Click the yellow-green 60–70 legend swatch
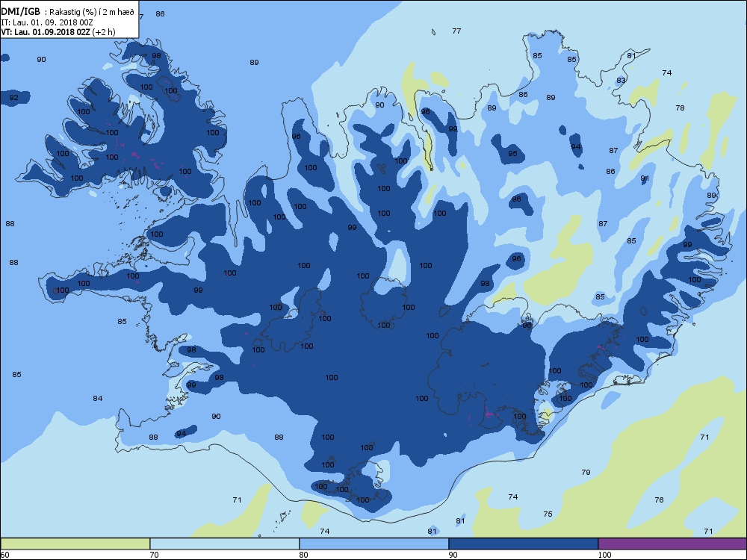 (x=75, y=544)
